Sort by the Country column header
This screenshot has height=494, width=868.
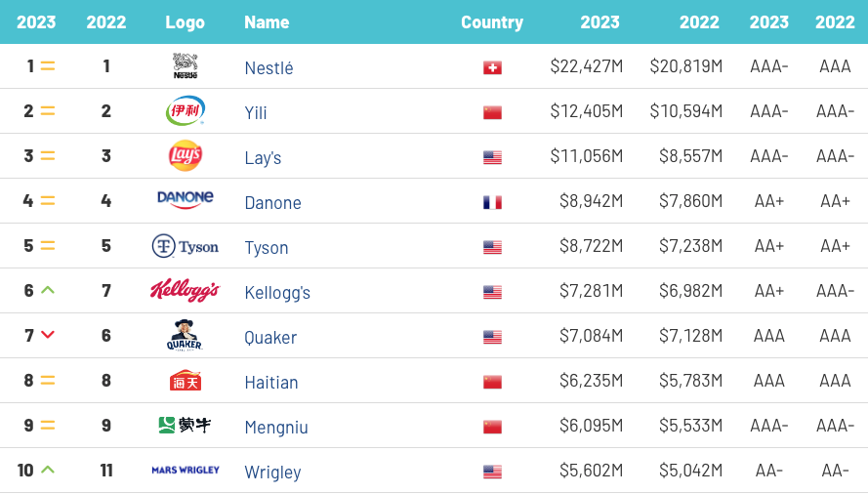491,22
